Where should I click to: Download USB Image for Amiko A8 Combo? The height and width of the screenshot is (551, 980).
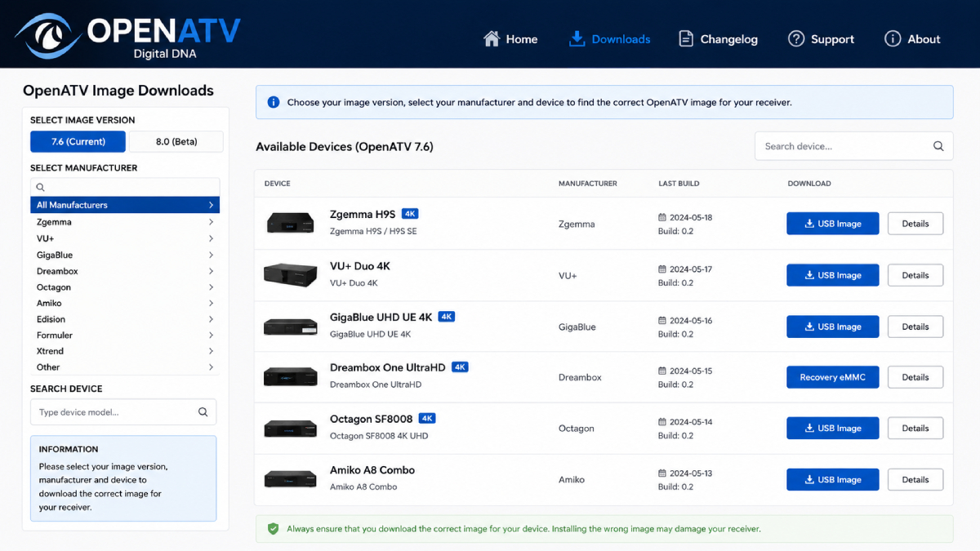[x=832, y=479]
